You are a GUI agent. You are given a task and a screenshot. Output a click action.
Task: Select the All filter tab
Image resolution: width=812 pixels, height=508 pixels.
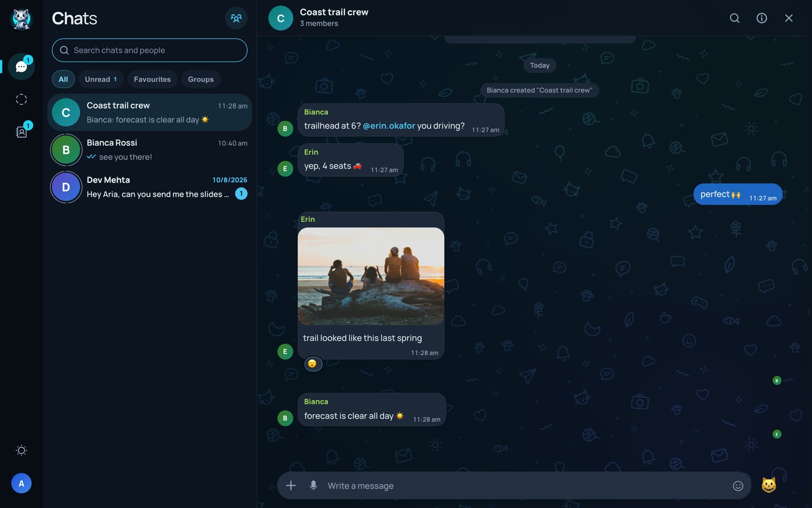pyautogui.click(x=63, y=79)
